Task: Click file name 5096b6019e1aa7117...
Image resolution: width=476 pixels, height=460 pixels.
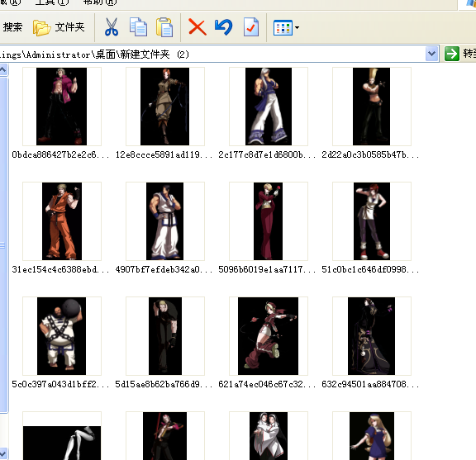Action: click(267, 269)
